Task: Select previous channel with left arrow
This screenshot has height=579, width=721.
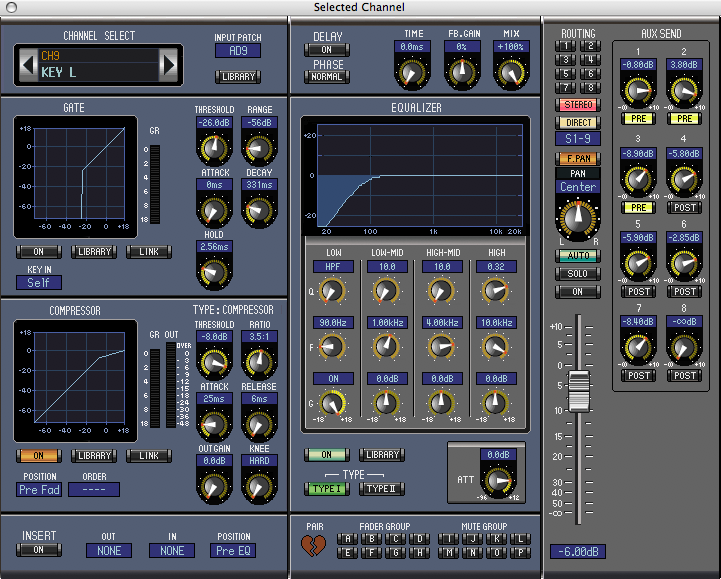Action: pos(28,65)
